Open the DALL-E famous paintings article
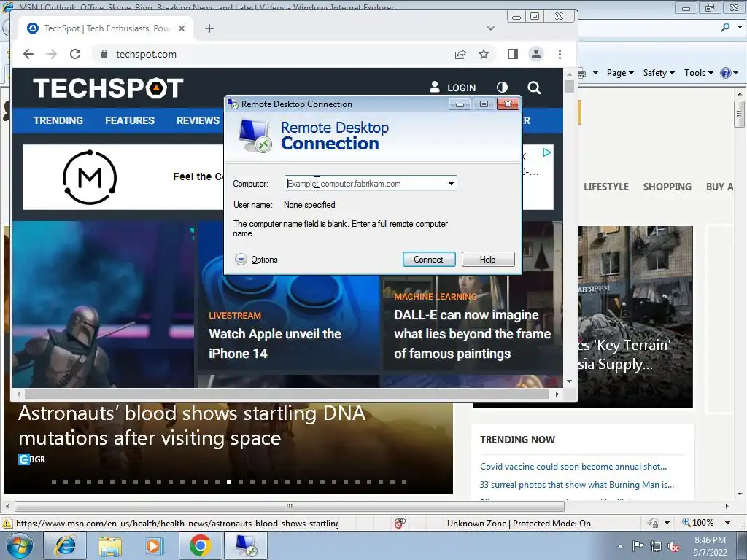This screenshot has height=560, width=747. 472,334
